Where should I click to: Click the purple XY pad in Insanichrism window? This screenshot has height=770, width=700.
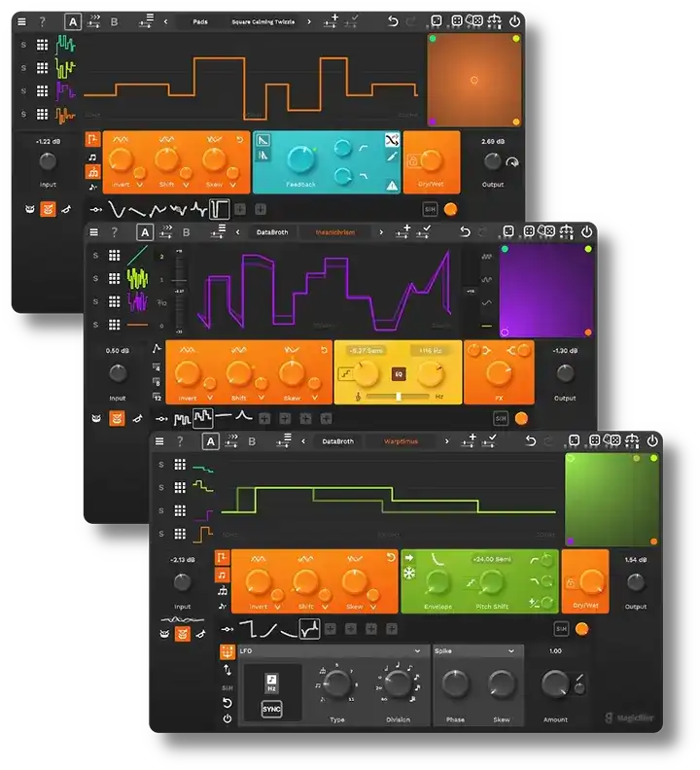pyautogui.click(x=546, y=291)
